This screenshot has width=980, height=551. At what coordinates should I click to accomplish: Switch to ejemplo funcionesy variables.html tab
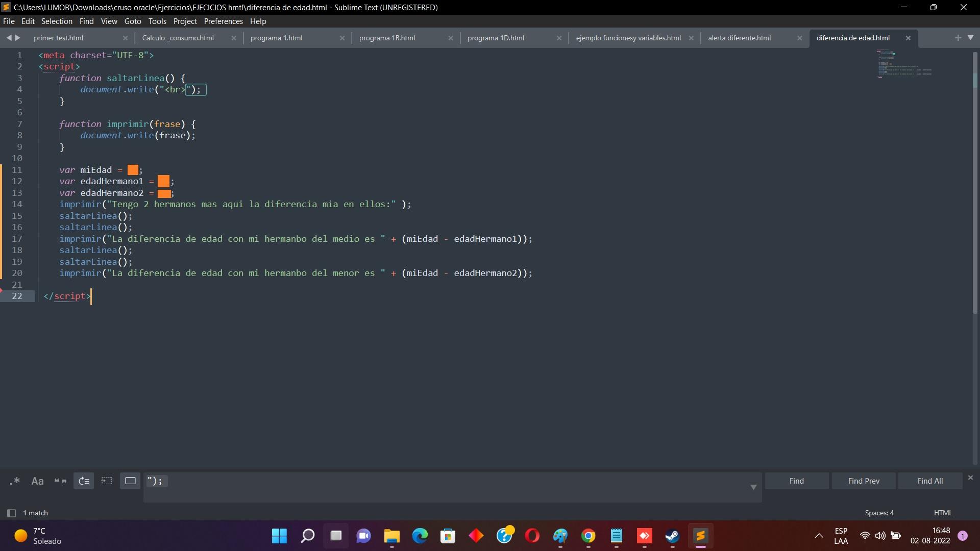pyautogui.click(x=628, y=38)
